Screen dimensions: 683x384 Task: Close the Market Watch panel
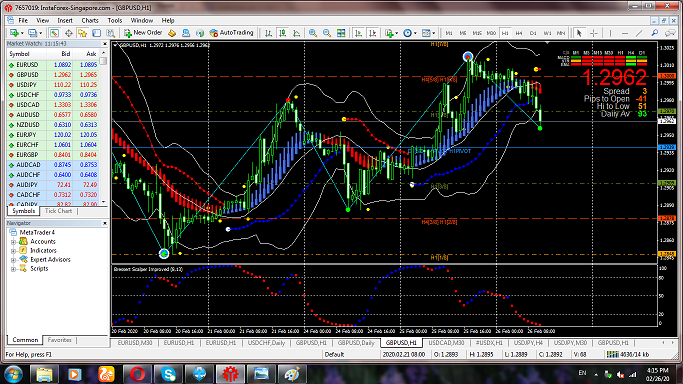[x=105, y=44]
